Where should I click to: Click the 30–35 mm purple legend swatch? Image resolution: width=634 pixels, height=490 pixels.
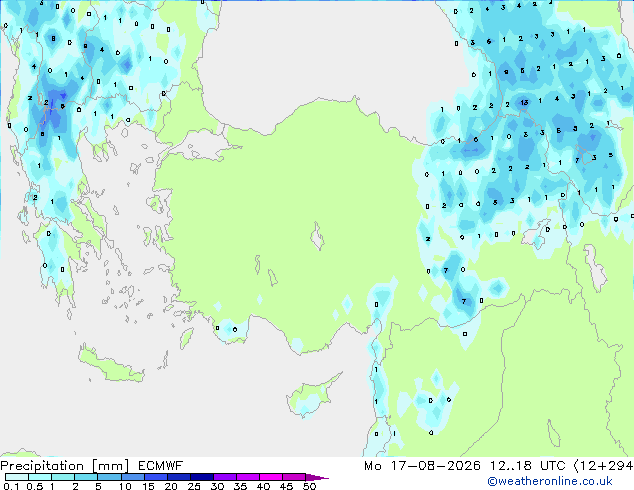(224, 477)
